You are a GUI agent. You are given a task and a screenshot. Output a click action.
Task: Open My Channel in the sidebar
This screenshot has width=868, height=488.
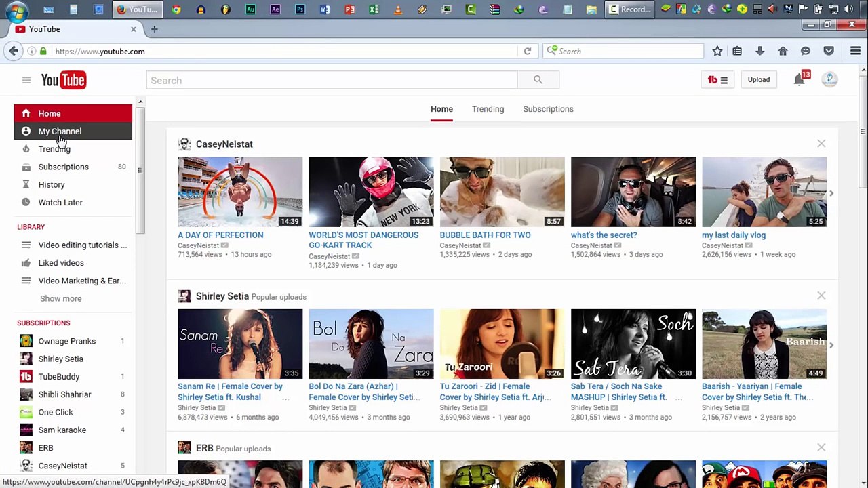pyautogui.click(x=73, y=131)
